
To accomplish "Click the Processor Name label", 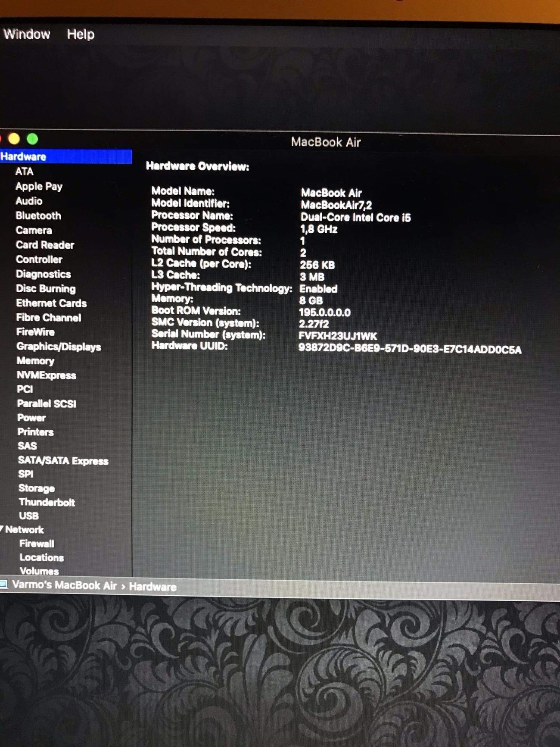I will tap(192, 215).
